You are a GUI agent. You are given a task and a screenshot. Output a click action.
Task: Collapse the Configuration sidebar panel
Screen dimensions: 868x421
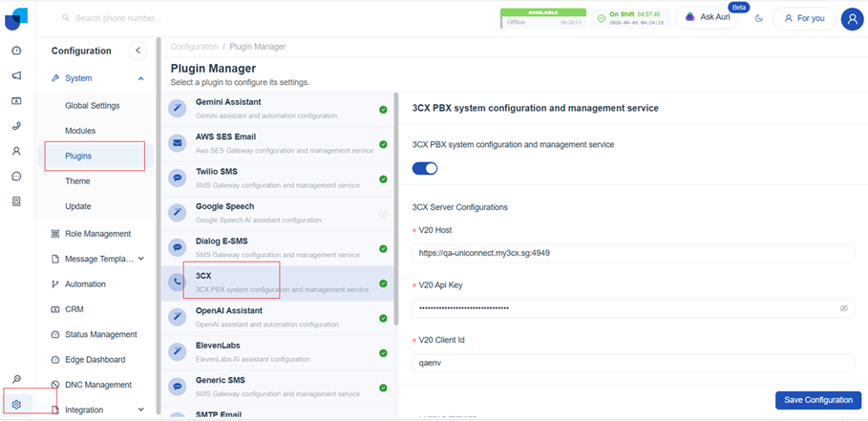click(x=138, y=51)
